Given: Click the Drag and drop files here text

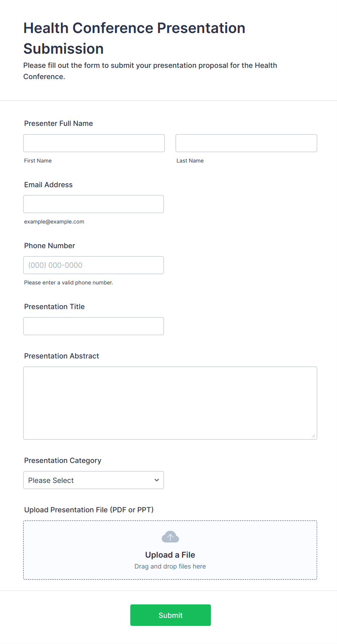Looking at the screenshot, I should click(x=170, y=566).
